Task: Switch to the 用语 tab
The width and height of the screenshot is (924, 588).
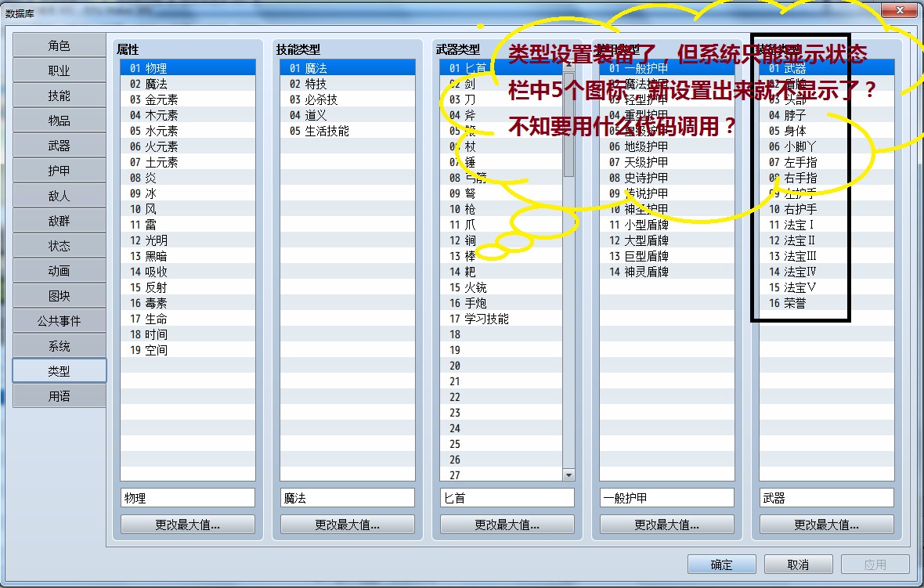Action: 59,396
